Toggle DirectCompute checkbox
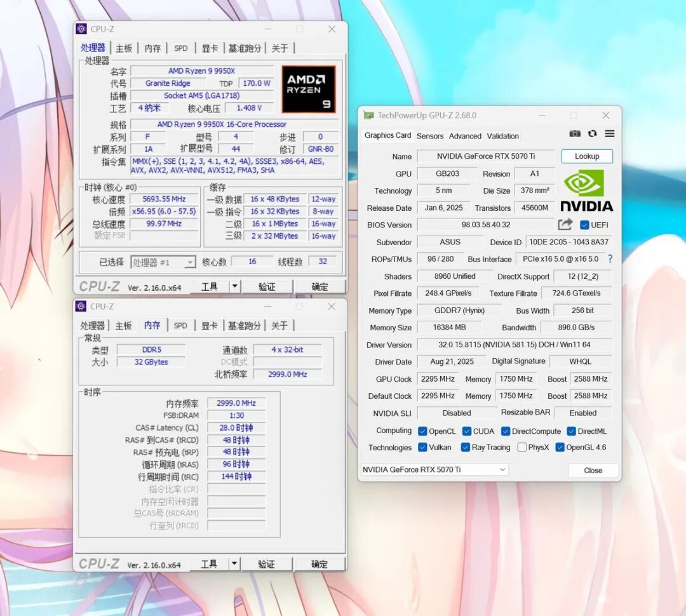Viewport: 686px width, 616px height. click(506, 431)
